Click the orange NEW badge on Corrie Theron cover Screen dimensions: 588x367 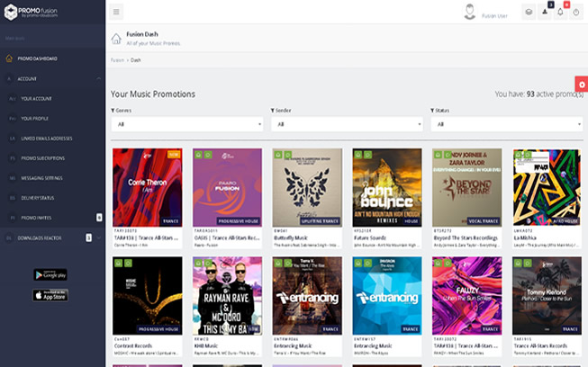[174, 155]
